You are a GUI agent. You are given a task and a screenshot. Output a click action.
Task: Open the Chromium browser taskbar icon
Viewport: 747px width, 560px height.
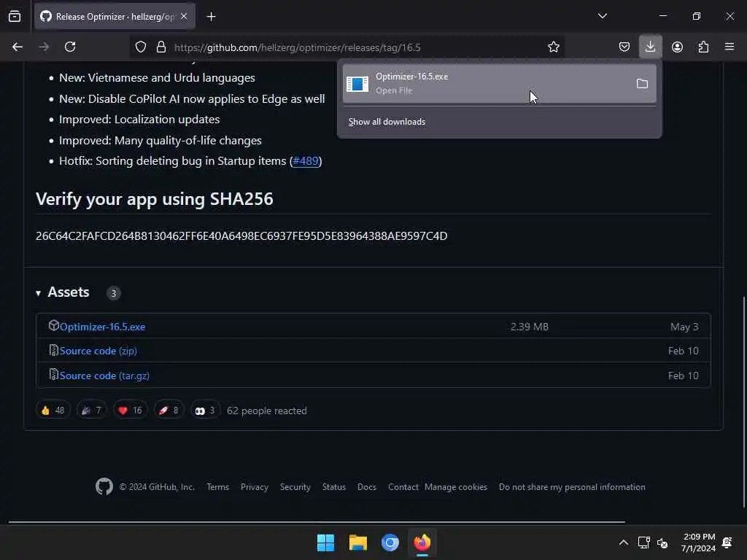[390, 542]
